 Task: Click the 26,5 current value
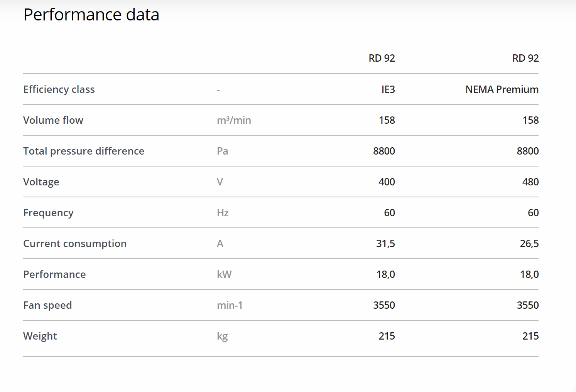coord(529,244)
